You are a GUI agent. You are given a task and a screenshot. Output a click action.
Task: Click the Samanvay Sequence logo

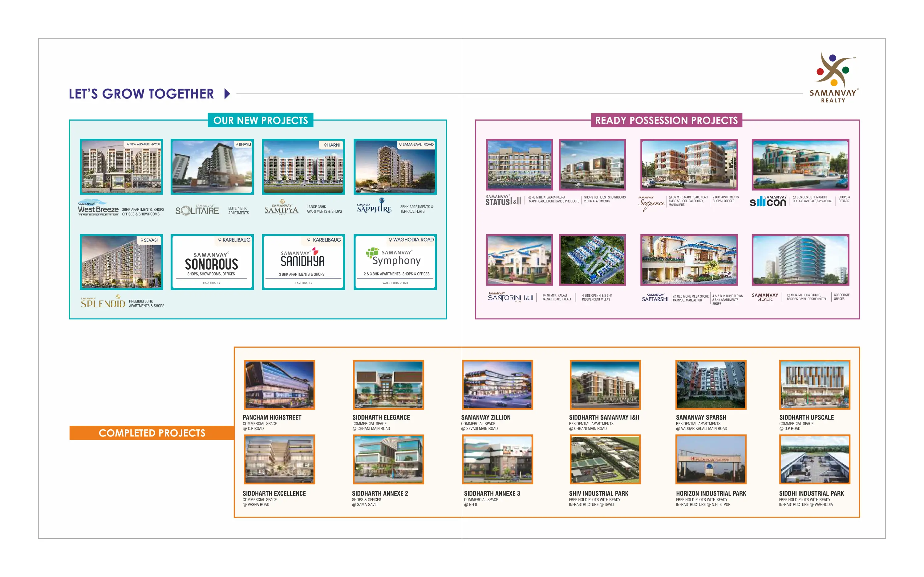(651, 203)
